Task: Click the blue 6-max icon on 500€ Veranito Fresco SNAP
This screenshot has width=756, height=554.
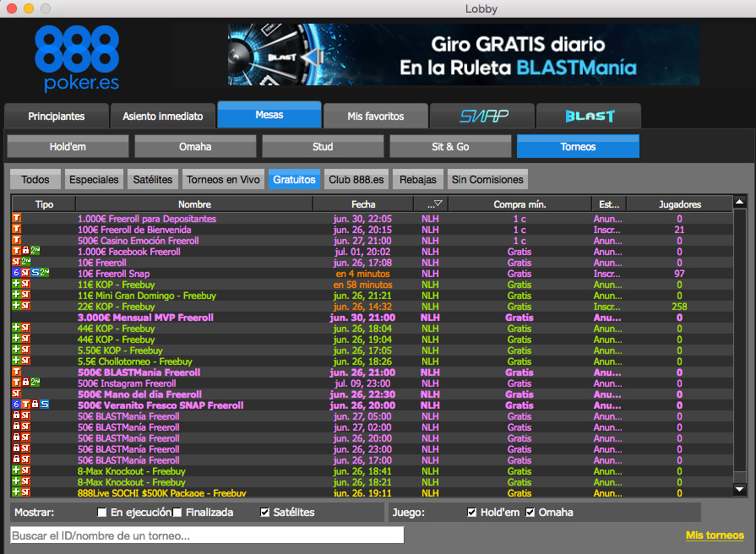Action: [16, 405]
